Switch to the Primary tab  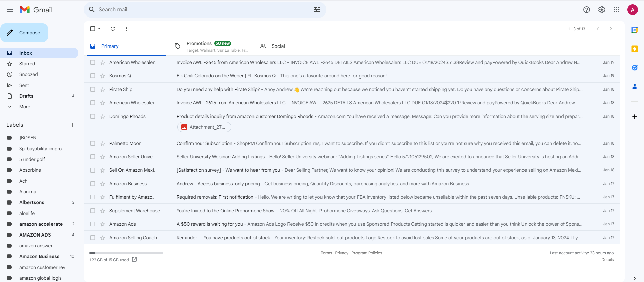pos(126,46)
